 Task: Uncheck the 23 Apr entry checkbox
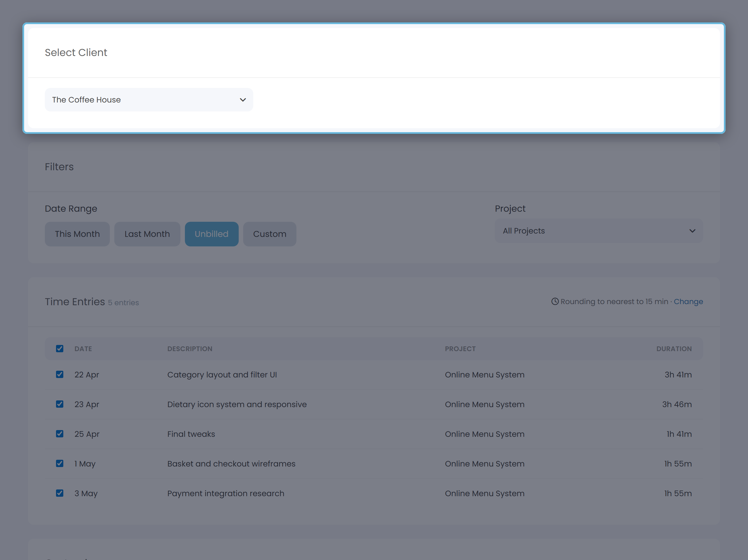59,404
